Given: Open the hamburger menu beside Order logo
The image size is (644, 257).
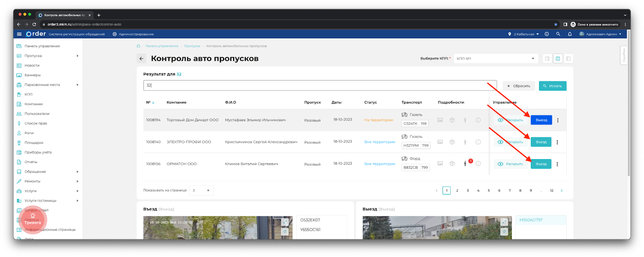Looking at the screenshot, I should click(19, 34).
